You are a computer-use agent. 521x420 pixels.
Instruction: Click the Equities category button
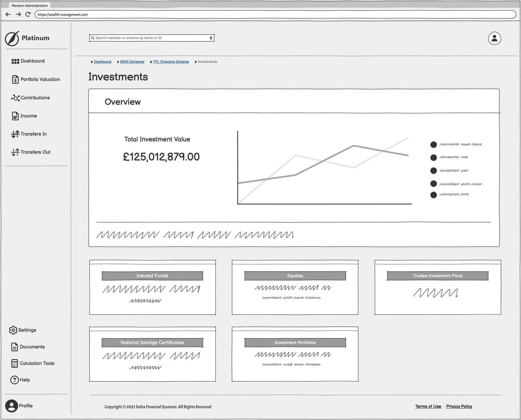pyautogui.click(x=295, y=276)
